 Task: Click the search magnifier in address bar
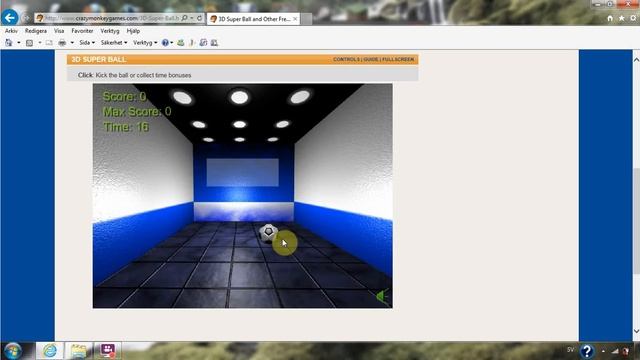coord(184,18)
